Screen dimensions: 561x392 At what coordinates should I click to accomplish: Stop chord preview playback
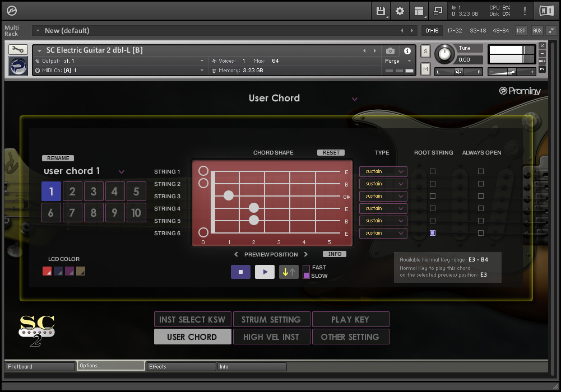click(240, 272)
